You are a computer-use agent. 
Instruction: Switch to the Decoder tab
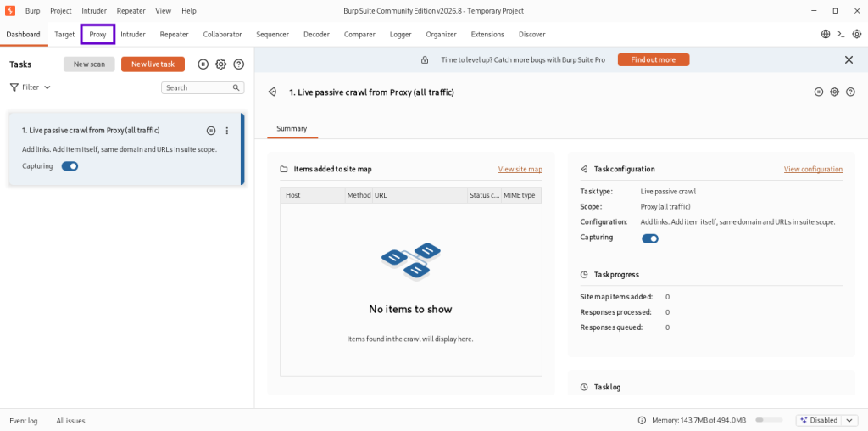(317, 34)
